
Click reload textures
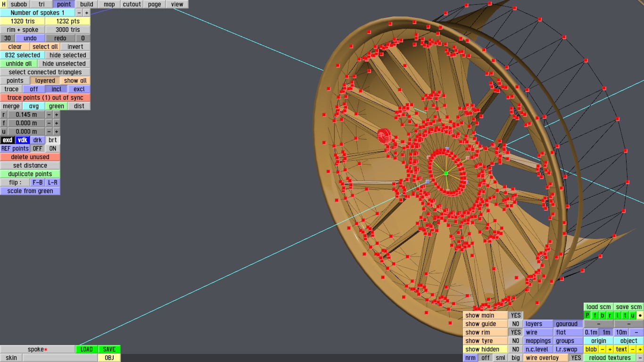610,358
